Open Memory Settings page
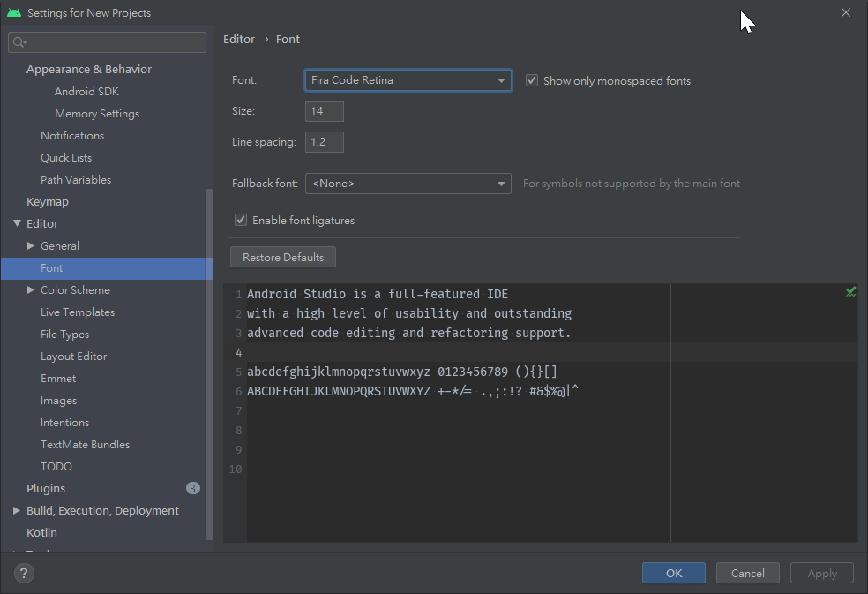The height and width of the screenshot is (594, 868). pos(97,114)
